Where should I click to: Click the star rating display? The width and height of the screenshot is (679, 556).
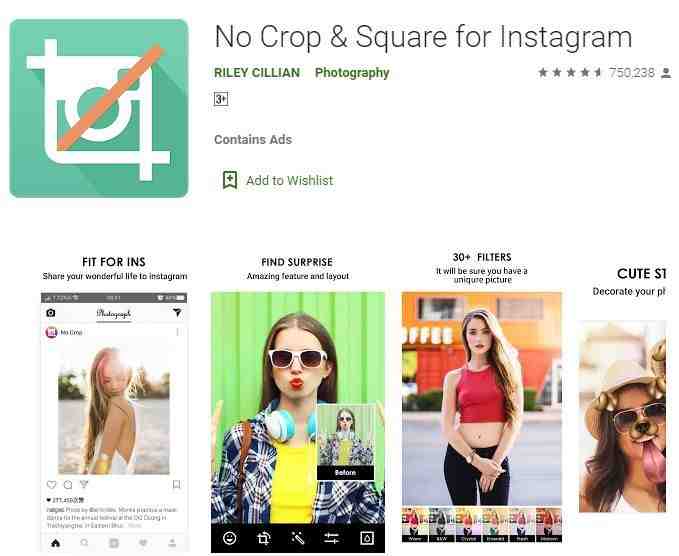tap(570, 72)
